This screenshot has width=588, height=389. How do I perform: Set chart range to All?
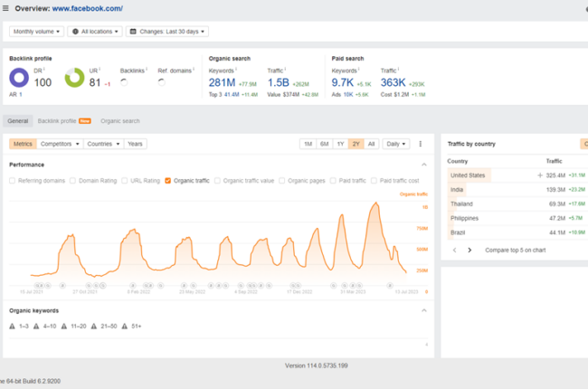[x=371, y=144]
